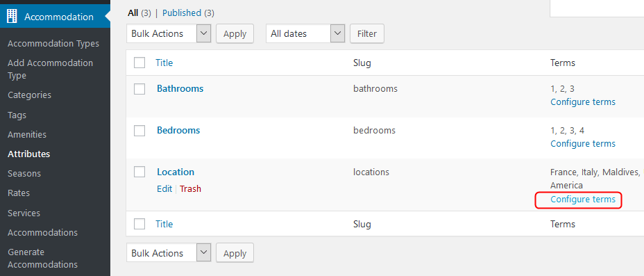Image resolution: width=644 pixels, height=276 pixels.
Task: Open Configure terms for Location
Action: point(583,200)
